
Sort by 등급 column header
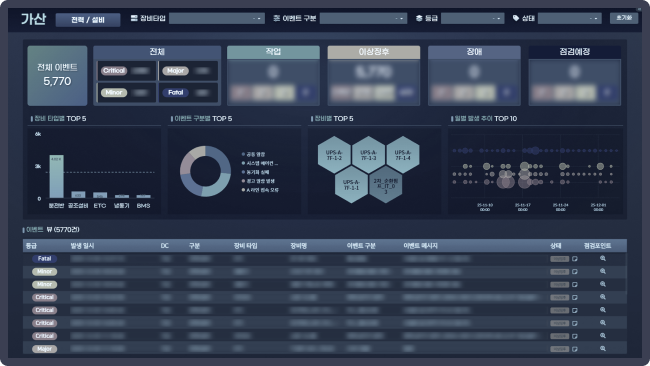pyautogui.click(x=31, y=246)
